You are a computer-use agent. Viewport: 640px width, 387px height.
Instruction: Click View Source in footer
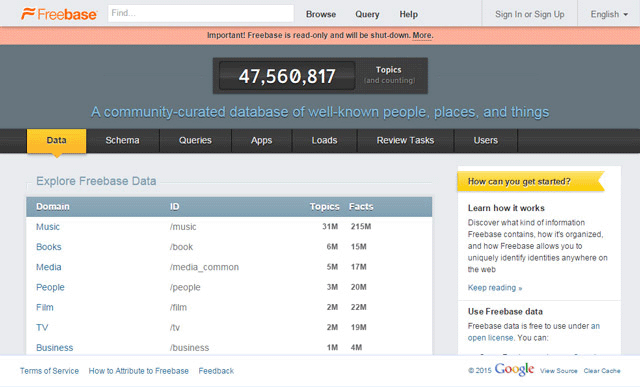point(559,371)
